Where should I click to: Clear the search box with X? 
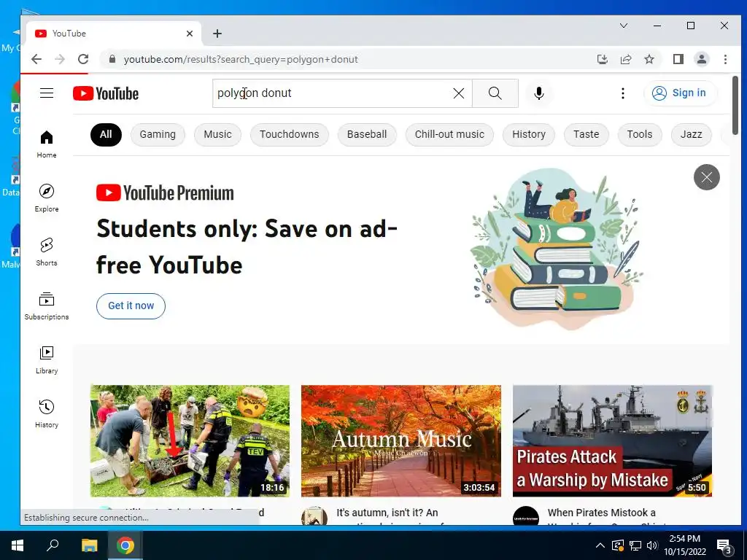pyautogui.click(x=459, y=93)
